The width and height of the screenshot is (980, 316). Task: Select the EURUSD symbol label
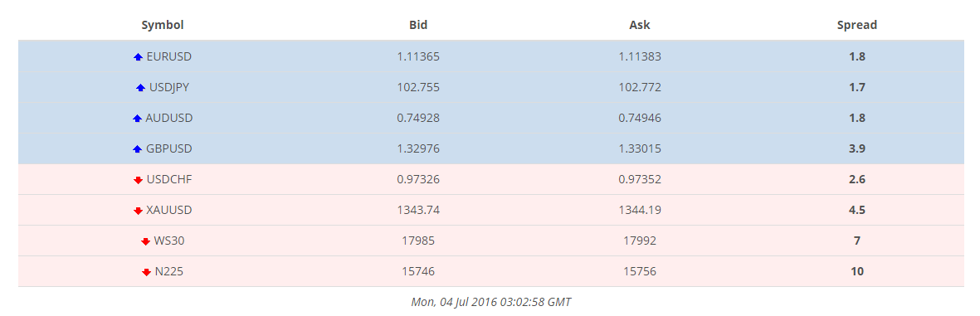168,56
